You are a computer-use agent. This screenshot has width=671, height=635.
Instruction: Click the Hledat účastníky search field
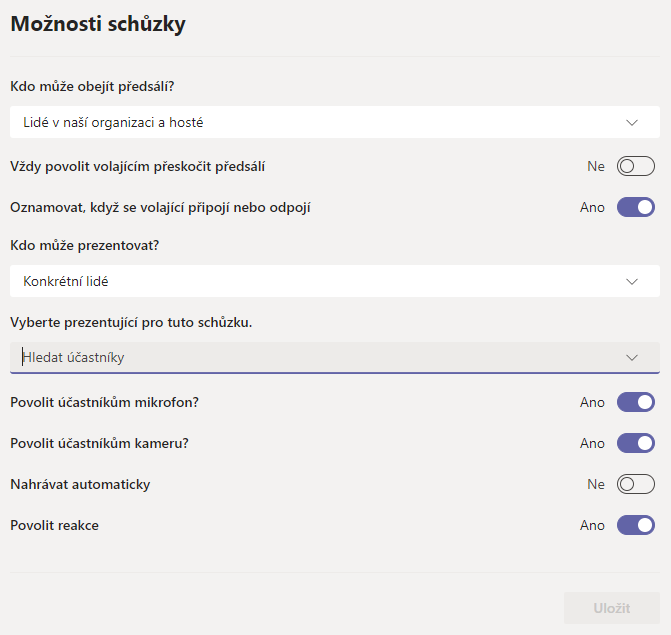coord(300,358)
